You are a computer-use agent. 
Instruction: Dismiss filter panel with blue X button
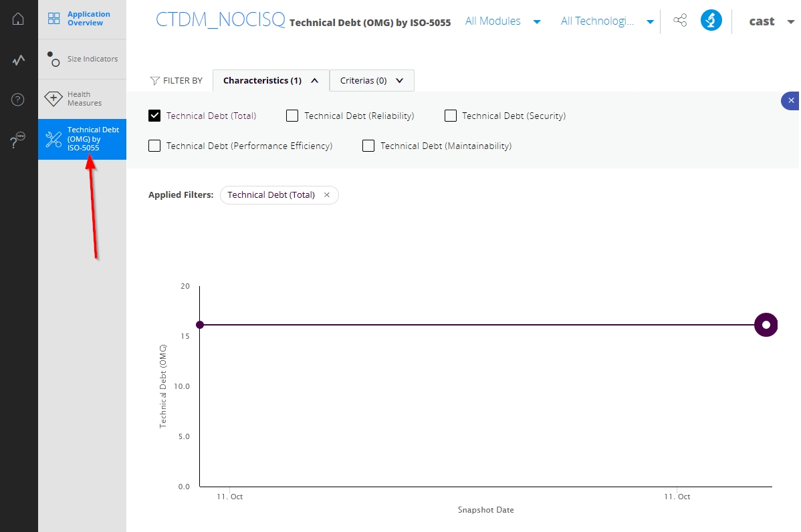tap(791, 100)
